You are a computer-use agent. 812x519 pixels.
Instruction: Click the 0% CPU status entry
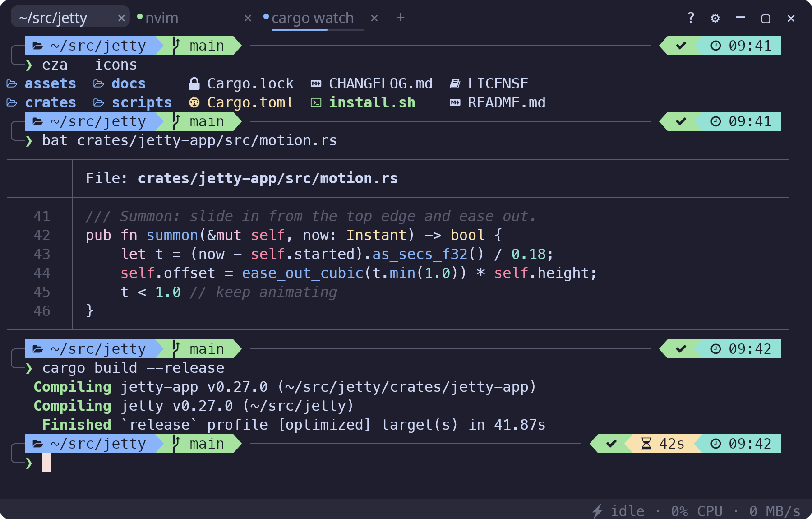[x=697, y=511]
